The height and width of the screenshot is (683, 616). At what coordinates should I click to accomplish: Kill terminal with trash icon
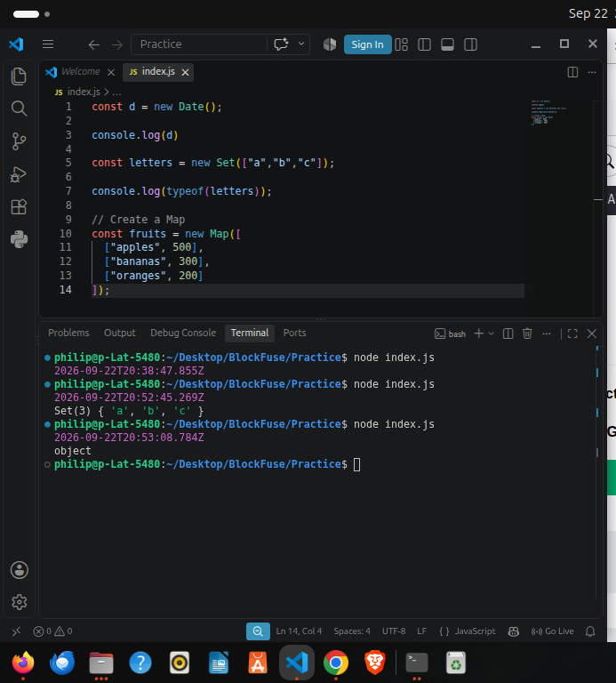[x=527, y=333]
